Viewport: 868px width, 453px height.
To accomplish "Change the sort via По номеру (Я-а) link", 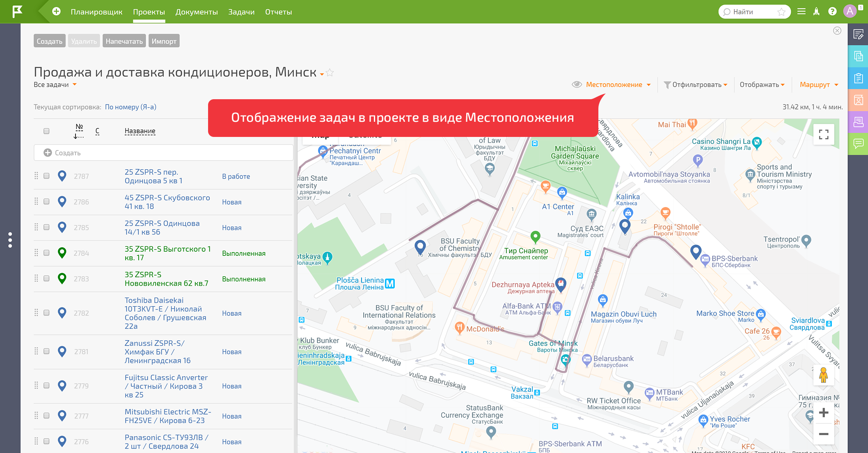I will point(131,107).
